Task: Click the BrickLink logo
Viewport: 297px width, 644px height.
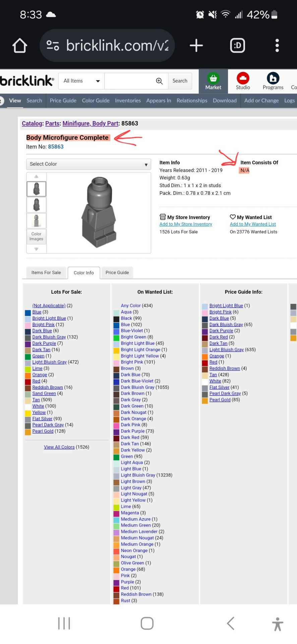Action: click(x=27, y=81)
